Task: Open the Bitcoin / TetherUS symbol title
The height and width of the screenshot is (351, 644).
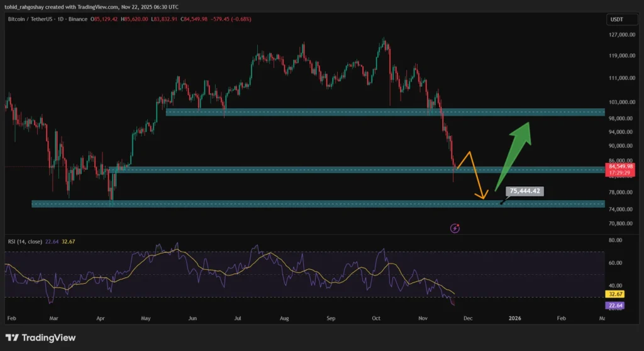Action: coord(31,19)
